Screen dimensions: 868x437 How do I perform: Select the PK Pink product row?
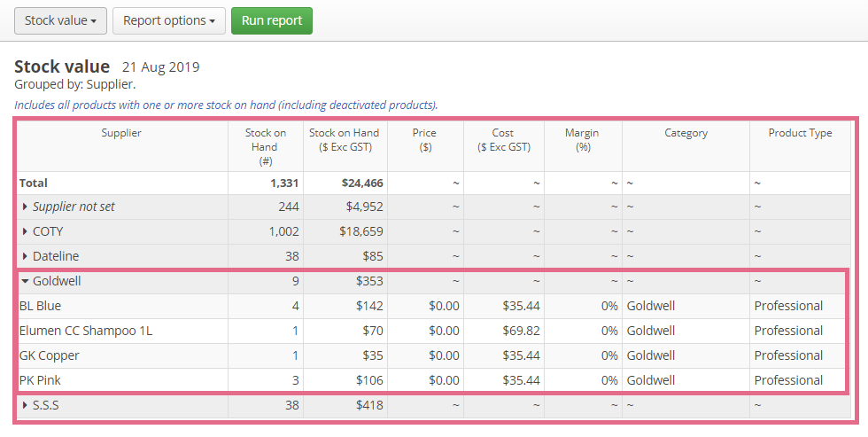point(433,380)
